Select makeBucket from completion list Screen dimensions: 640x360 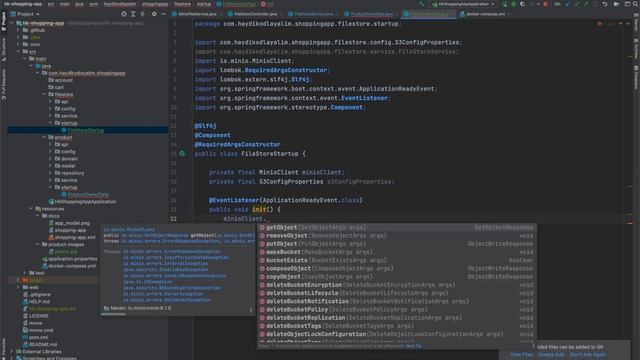coord(396,252)
